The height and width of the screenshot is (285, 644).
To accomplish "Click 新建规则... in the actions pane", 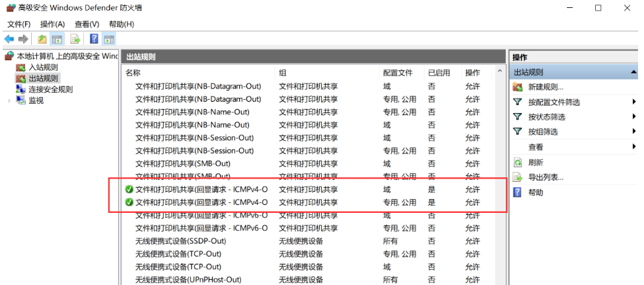I will (546, 87).
